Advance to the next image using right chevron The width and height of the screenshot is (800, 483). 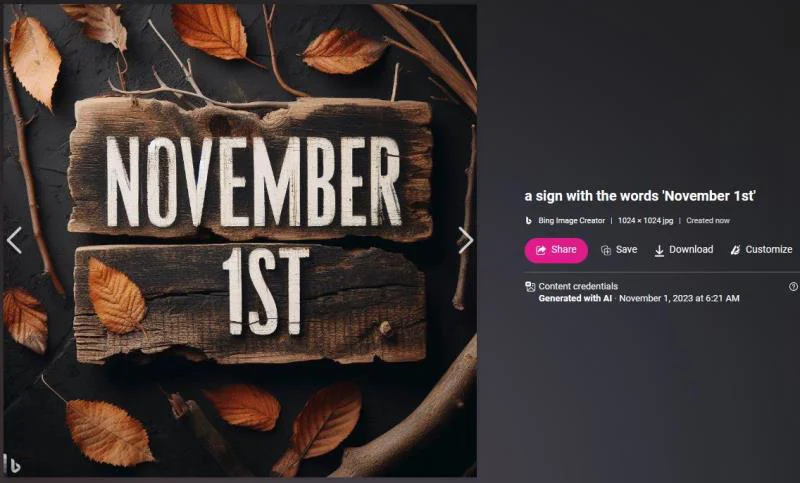click(x=465, y=240)
